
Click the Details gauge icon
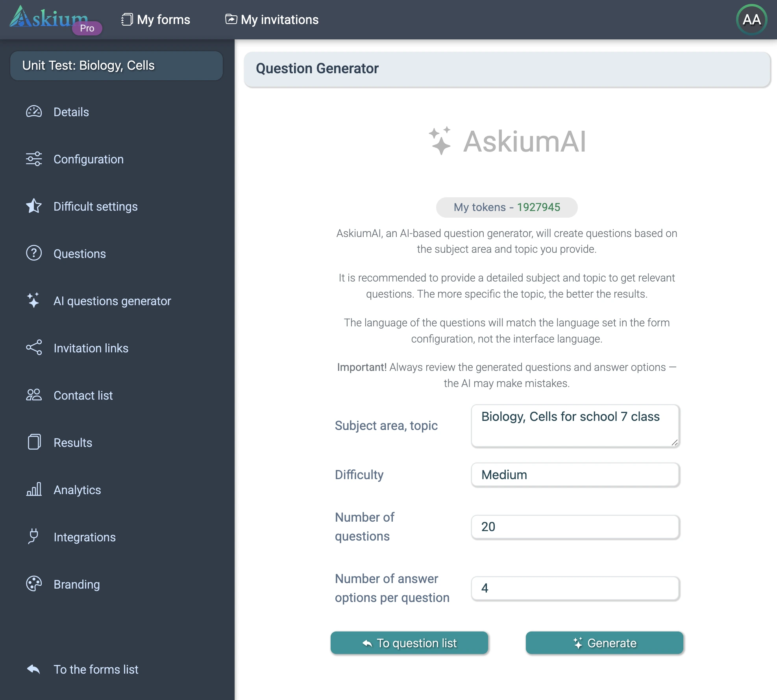coord(34,112)
